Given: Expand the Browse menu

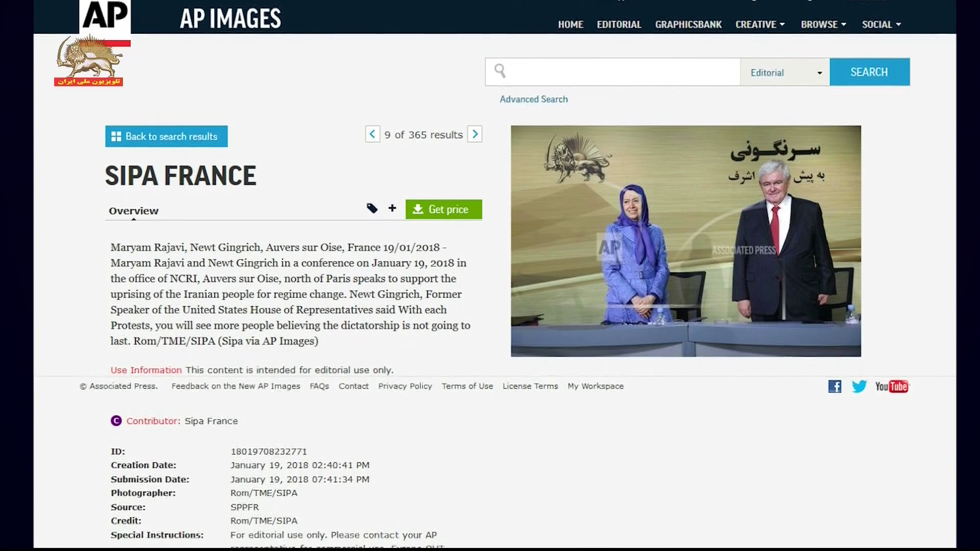Looking at the screenshot, I should pyautogui.click(x=823, y=24).
